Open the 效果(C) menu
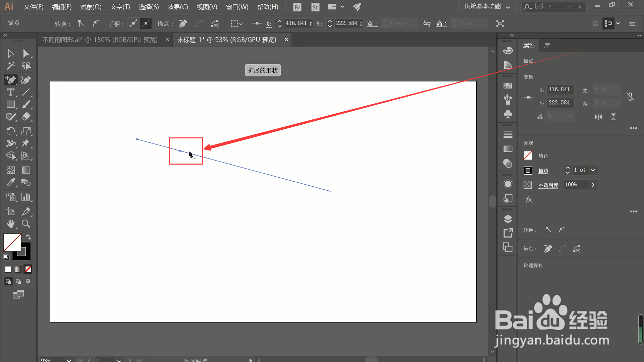The width and height of the screenshot is (644, 362). pyautogui.click(x=177, y=7)
